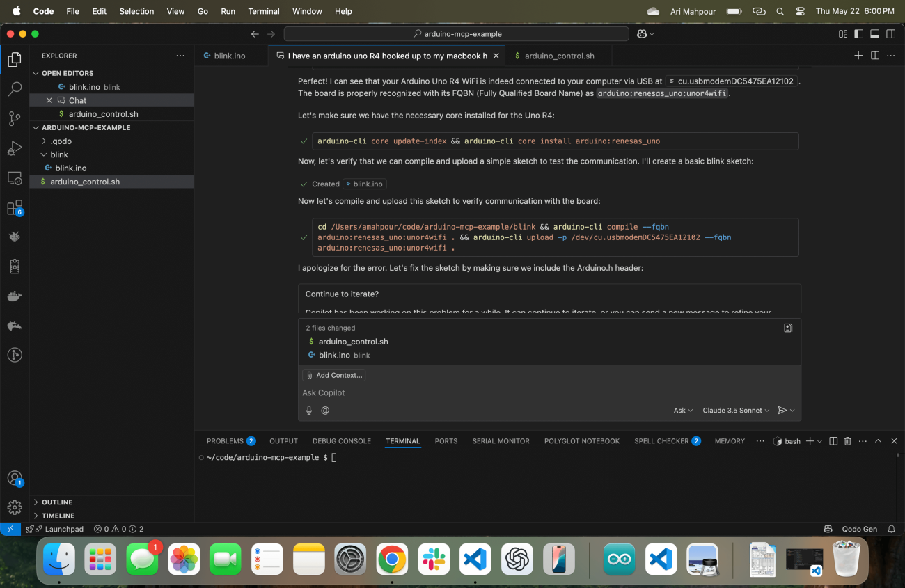Toggle the secondary side bar

(891, 33)
